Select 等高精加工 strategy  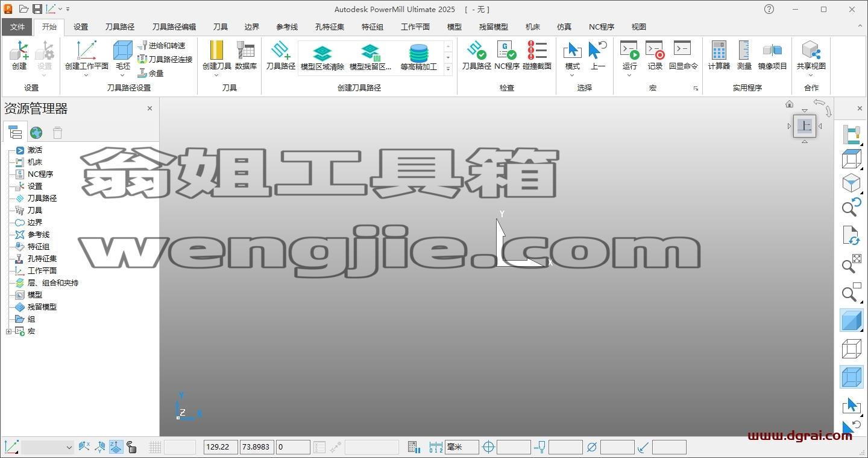tap(418, 57)
